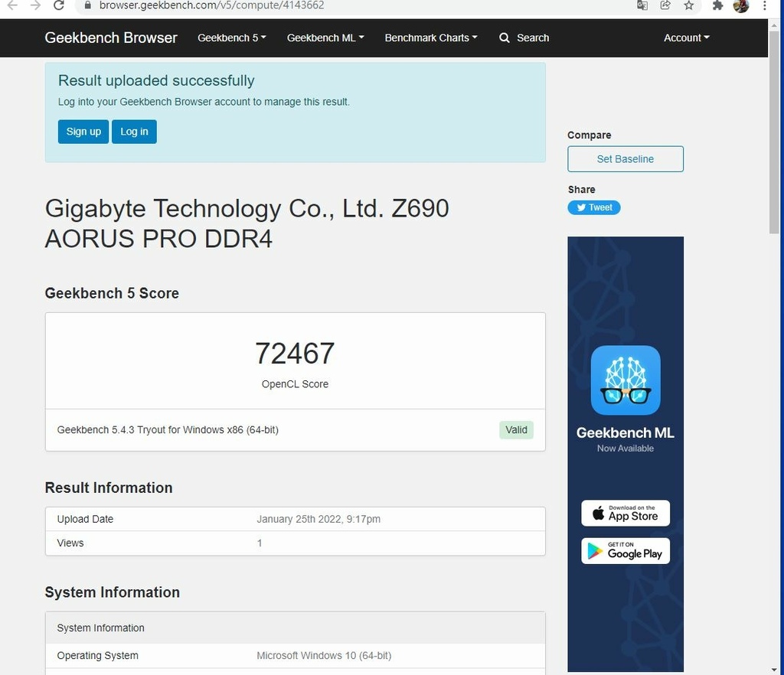Click the 'Views' row label

(x=70, y=543)
